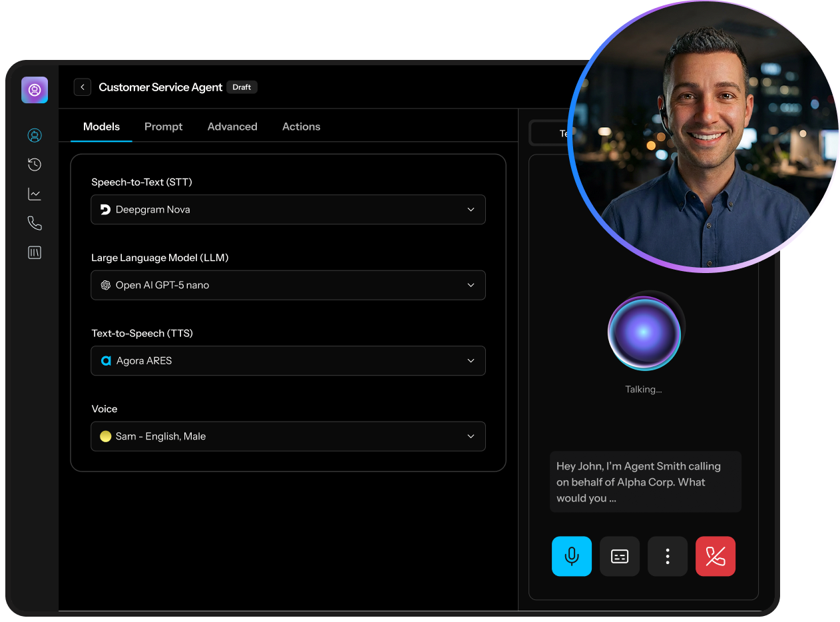This screenshot has width=840, height=622.
Task: Switch to the Prompt tab
Action: tap(163, 127)
